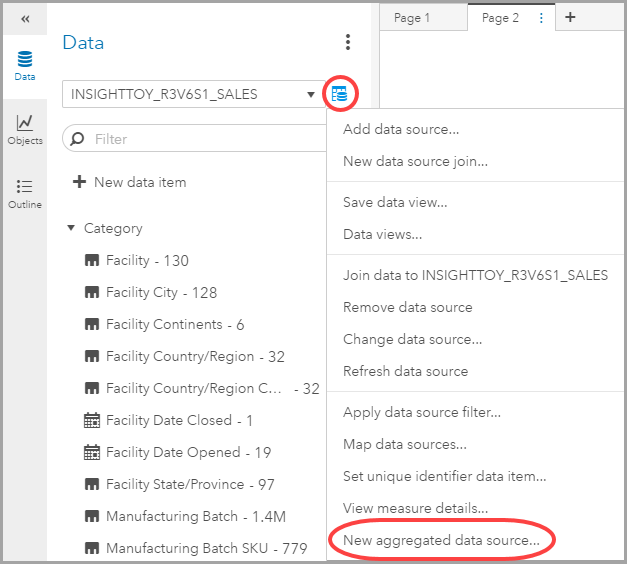Screen dimensions: 627x564
Task: Open the Data pane three-dot options menu
Action: (348, 42)
